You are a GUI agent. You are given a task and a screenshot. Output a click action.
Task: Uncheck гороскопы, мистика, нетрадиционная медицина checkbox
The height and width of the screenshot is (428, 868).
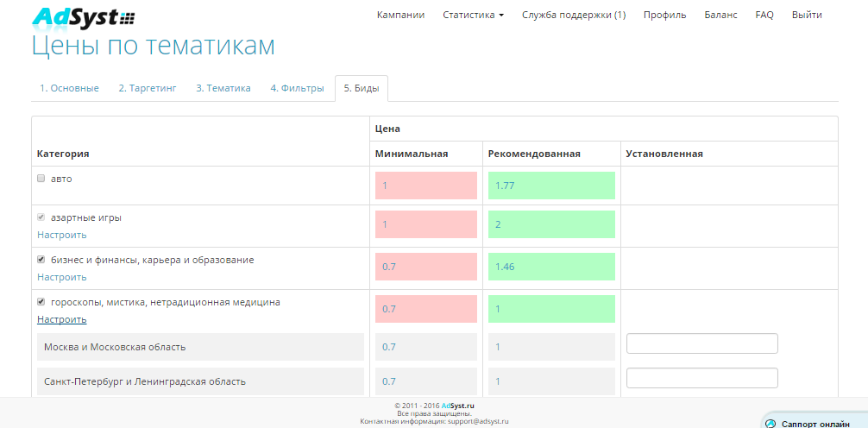pos(41,302)
